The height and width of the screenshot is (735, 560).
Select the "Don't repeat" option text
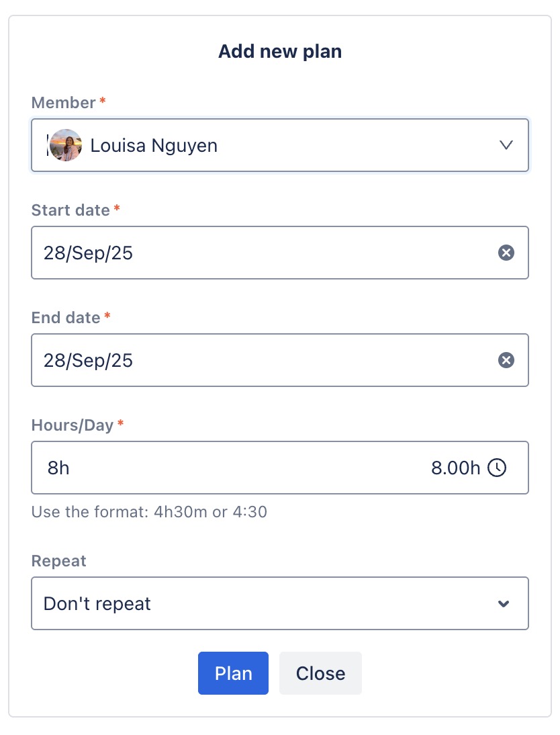tap(97, 603)
